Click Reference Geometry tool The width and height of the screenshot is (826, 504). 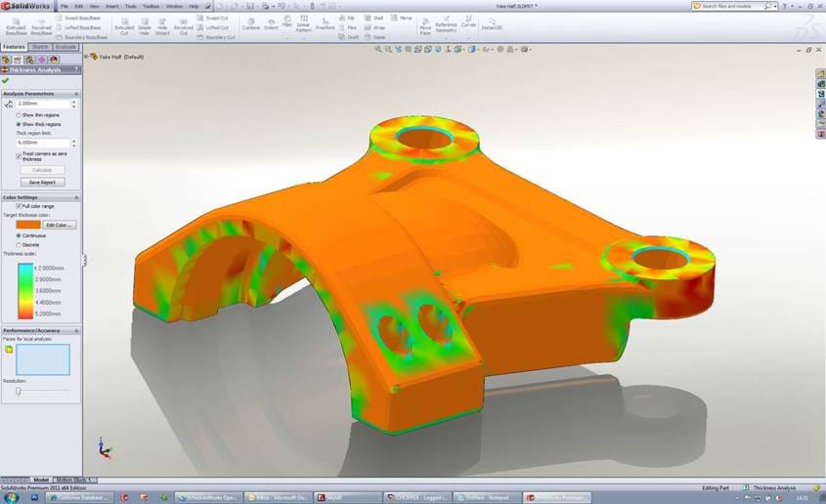tap(446, 25)
